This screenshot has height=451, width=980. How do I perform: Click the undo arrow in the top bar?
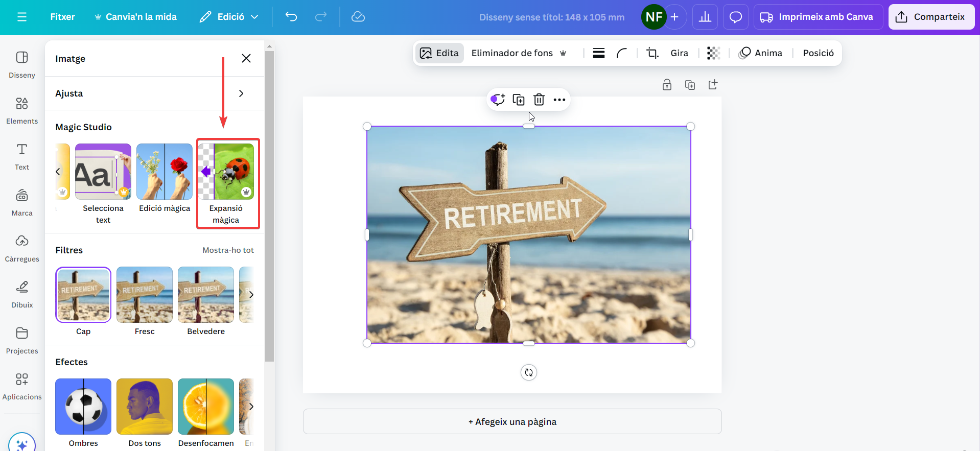point(291,17)
